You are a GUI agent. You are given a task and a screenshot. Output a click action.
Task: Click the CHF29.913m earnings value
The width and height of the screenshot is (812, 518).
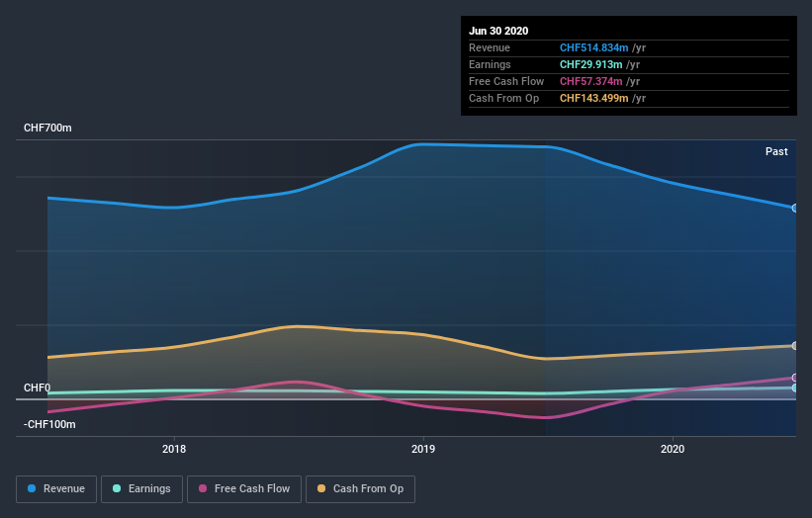click(x=590, y=64)
